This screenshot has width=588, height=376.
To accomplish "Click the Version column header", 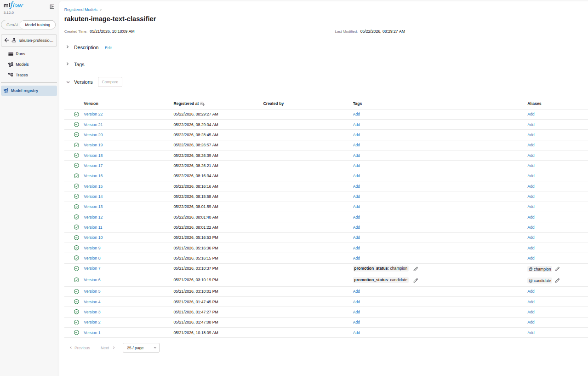I will [91, 104].
